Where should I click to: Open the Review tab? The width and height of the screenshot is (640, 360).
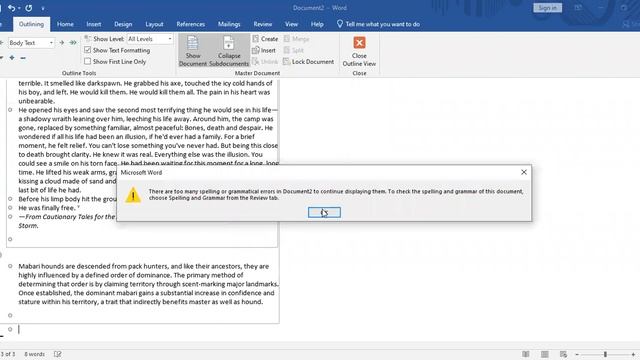click(262, 24)
